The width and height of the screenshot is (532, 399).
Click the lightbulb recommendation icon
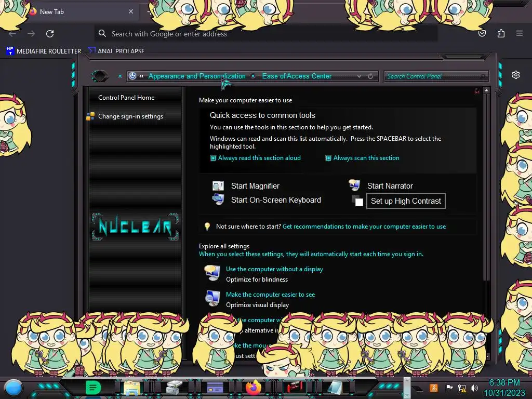(207, 227)
